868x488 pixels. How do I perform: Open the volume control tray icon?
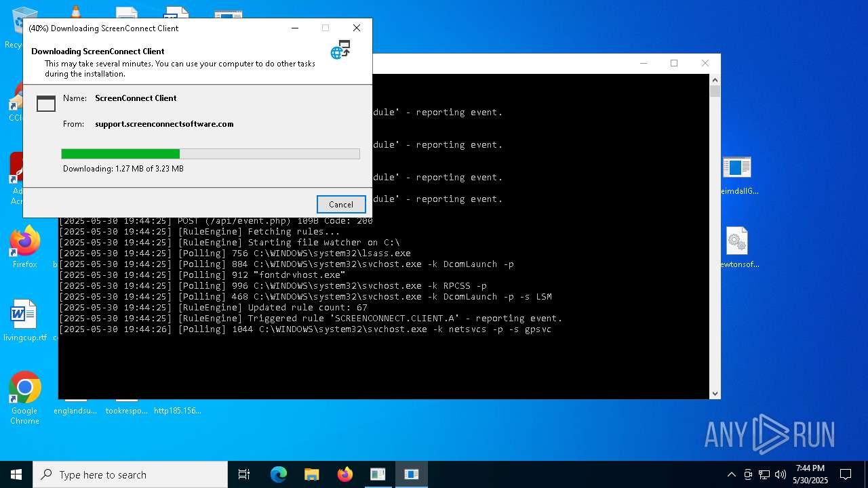point(781,474)
